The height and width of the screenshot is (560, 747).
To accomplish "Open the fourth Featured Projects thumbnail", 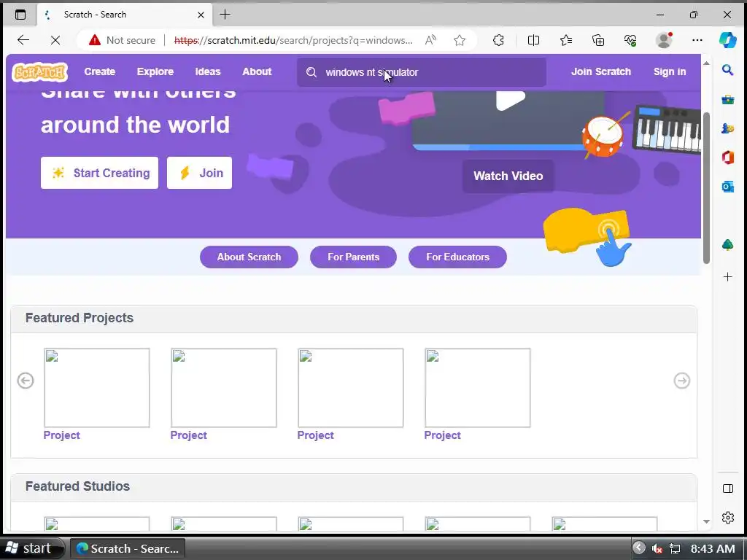I will (x=478, y=388).
